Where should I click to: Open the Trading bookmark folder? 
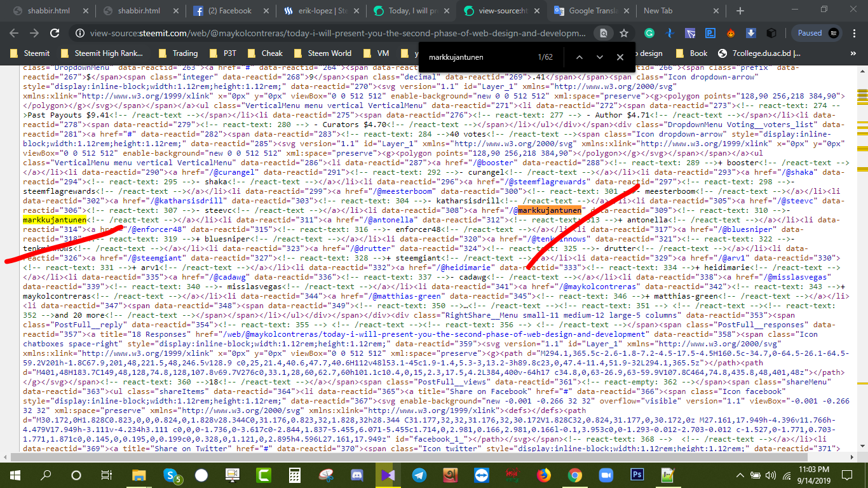coord(178,53)
